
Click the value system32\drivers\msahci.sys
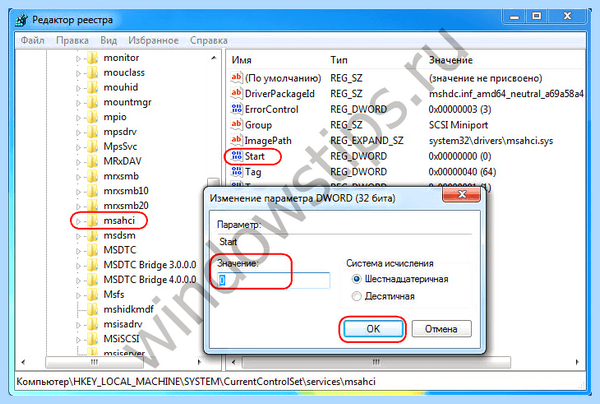(491, 140)
